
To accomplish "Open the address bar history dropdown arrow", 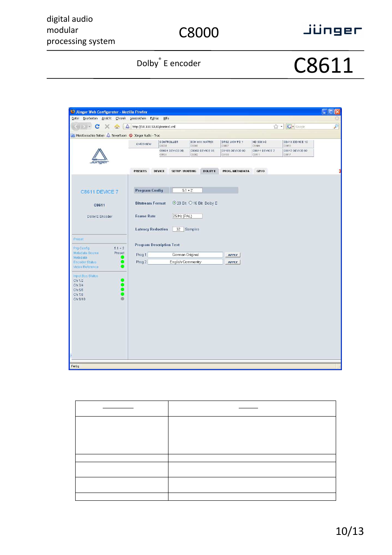I will (281, 127).
